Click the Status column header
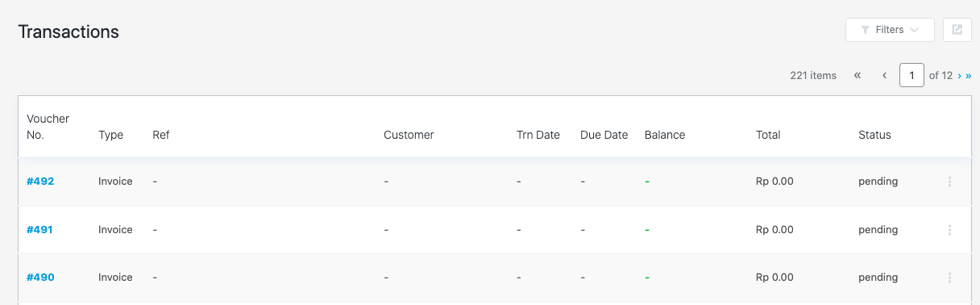 coord(874,135)
